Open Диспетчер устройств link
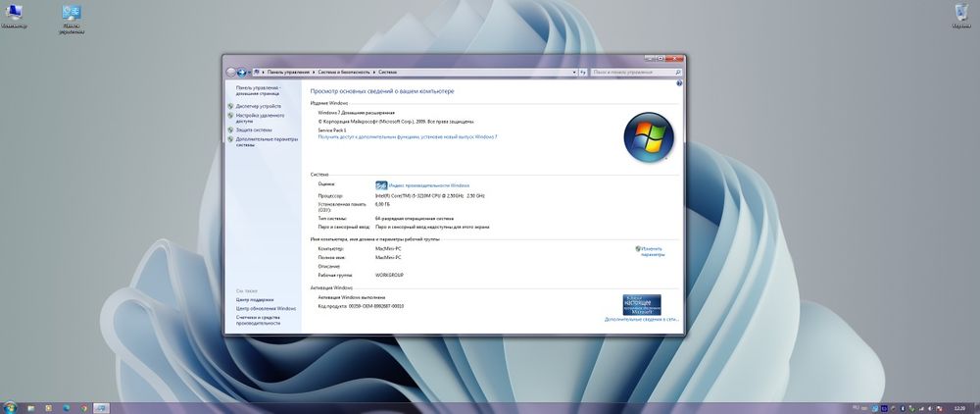The height and width of the screenshot is (414, 980). [x=258, y=106]
